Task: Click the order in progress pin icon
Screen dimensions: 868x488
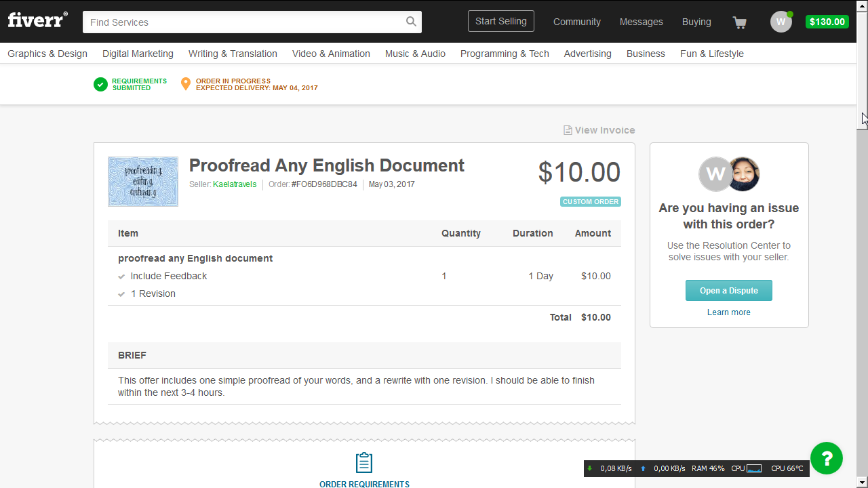Action: coord(185,84)
